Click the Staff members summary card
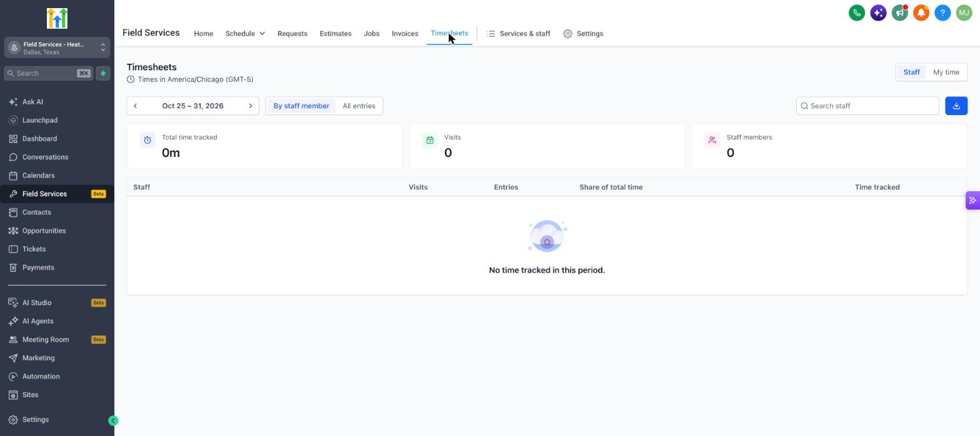980x436 pixels. (x=829, y=146)
